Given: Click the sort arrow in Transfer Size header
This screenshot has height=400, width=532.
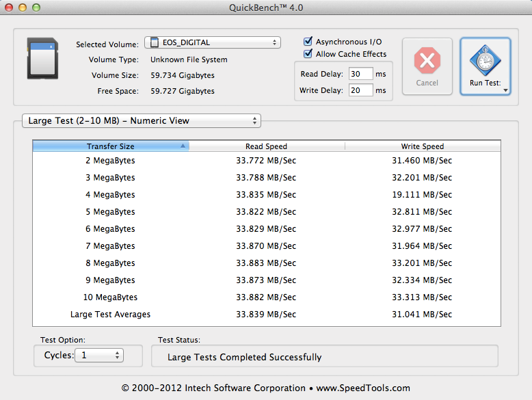Looking at the screenshot, I should (183, 146).
